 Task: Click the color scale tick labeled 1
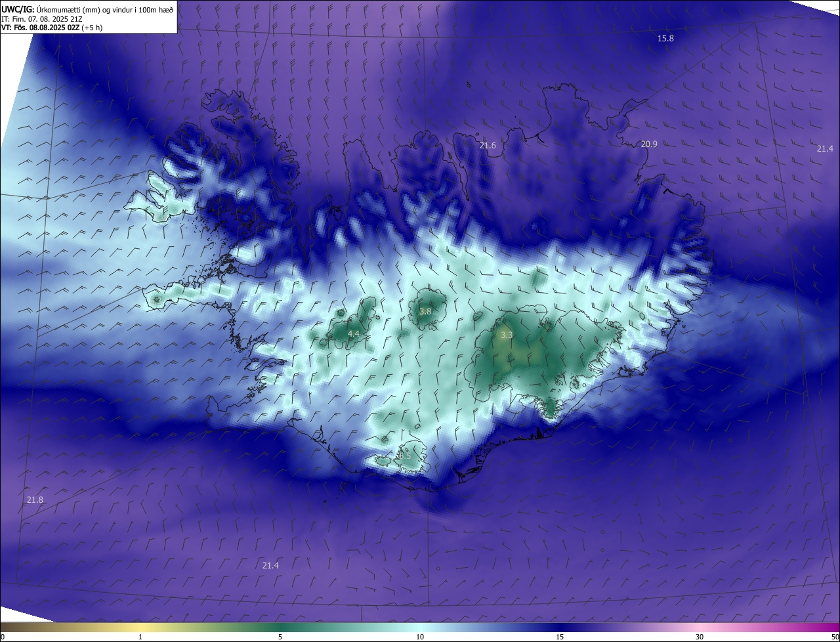pyautogui.click(x=140, y=637)
